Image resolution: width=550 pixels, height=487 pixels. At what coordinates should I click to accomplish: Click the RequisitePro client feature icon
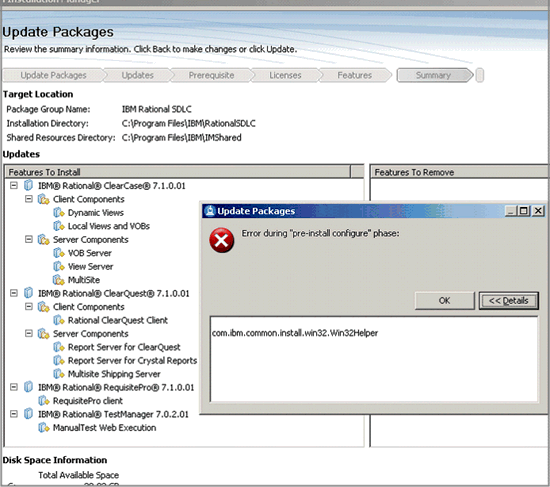[x=43, y=401]
